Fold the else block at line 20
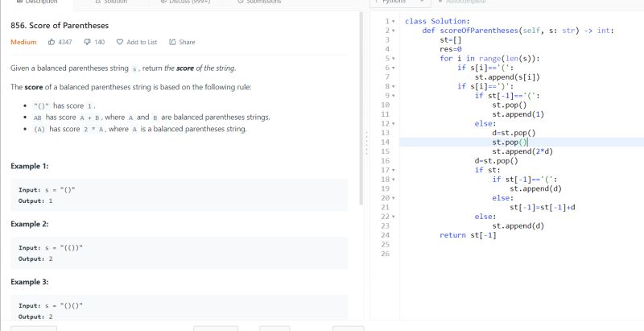 (x=394, y=198)
